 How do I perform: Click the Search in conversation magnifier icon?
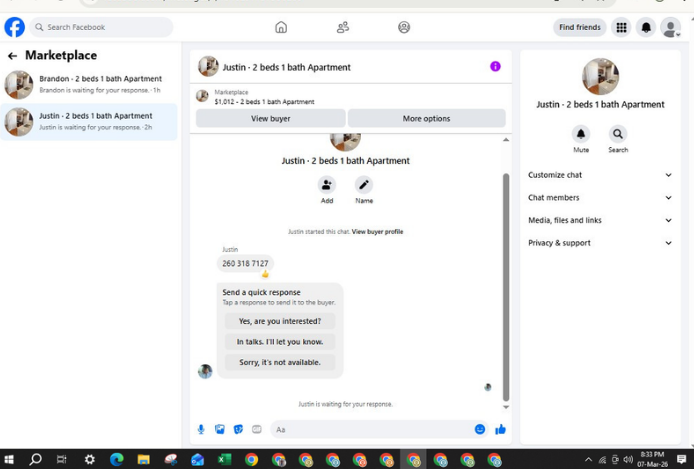click(618, 134)
